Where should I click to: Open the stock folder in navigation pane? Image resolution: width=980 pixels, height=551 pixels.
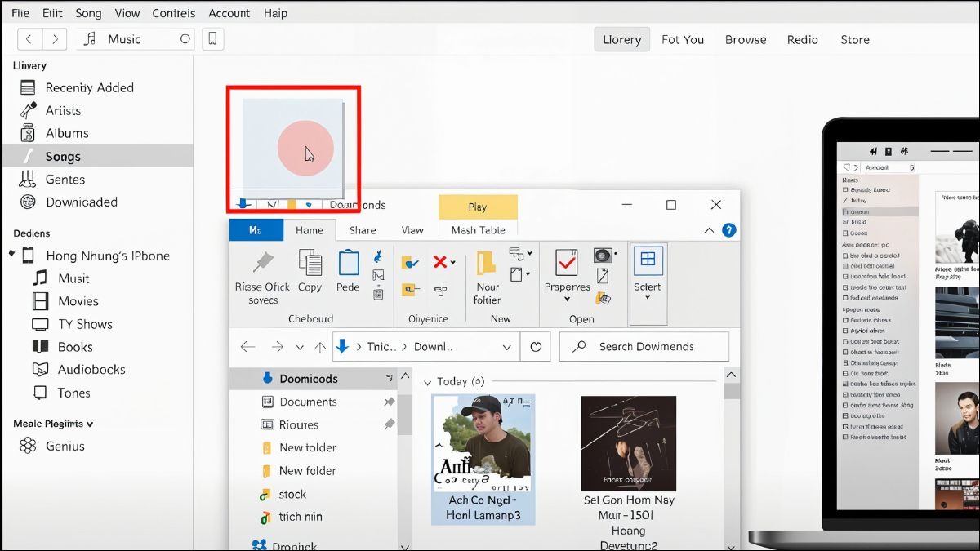(x=292, y=494)
